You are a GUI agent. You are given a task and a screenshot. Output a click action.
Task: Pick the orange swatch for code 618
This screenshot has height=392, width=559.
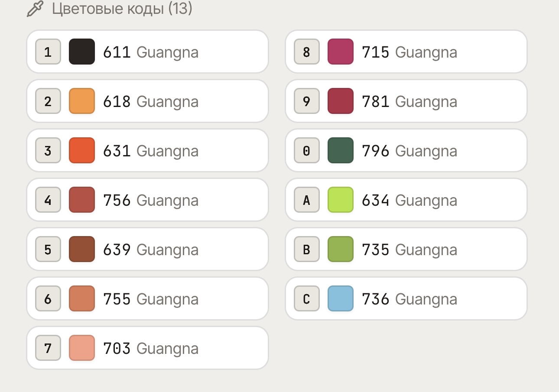(x=82, y=101)
